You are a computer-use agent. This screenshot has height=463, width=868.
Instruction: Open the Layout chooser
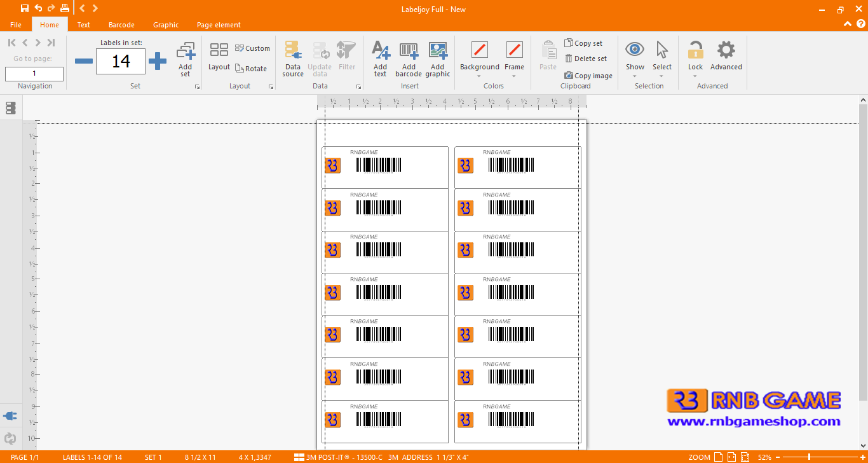coord(219,57)
